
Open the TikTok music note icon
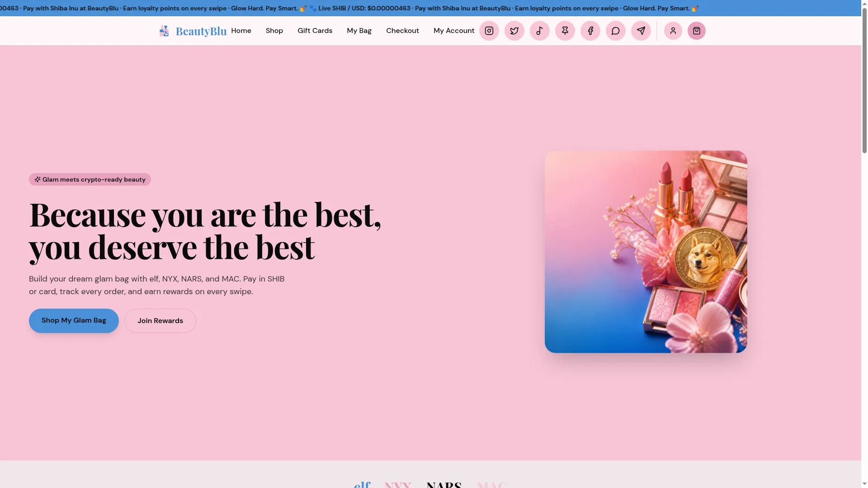click(x=540, y=31)
